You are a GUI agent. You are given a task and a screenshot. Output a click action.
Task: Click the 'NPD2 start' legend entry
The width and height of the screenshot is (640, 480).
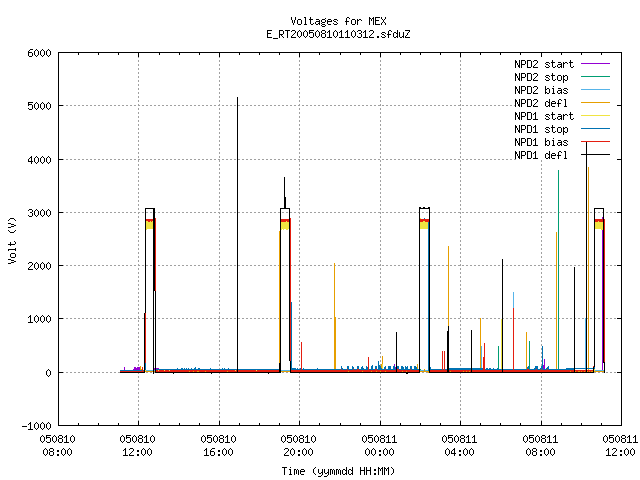544,64
